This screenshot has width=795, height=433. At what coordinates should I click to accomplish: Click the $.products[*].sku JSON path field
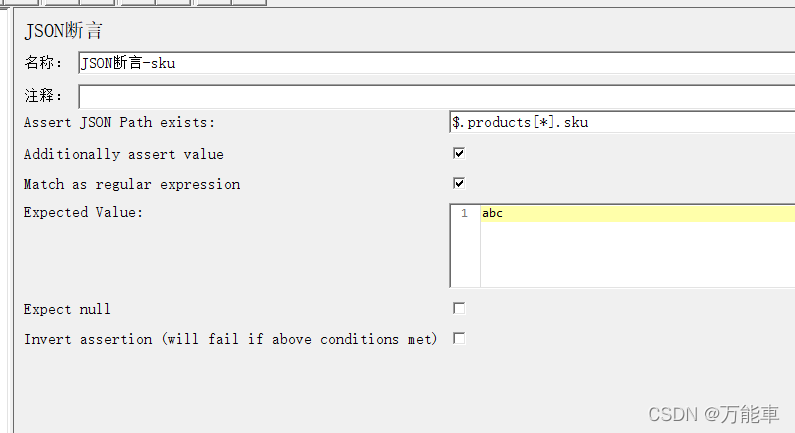pos(622,122)
